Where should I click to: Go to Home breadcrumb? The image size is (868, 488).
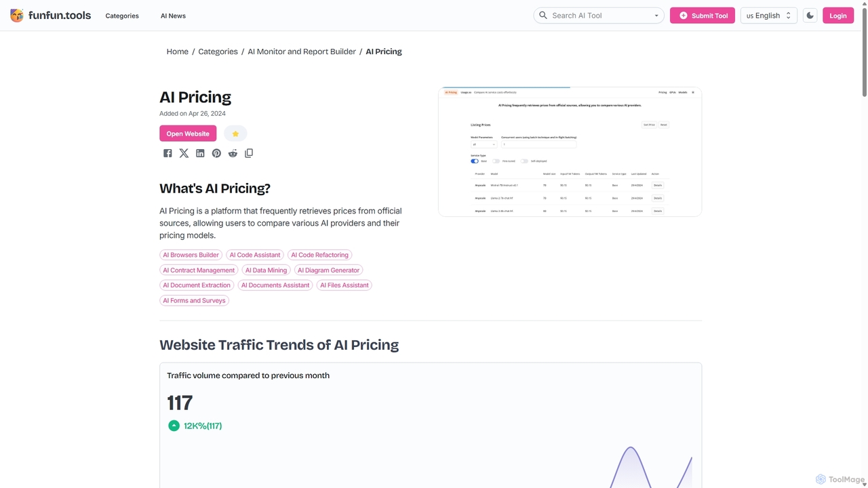pyautogui.click(x=178, y=52)
